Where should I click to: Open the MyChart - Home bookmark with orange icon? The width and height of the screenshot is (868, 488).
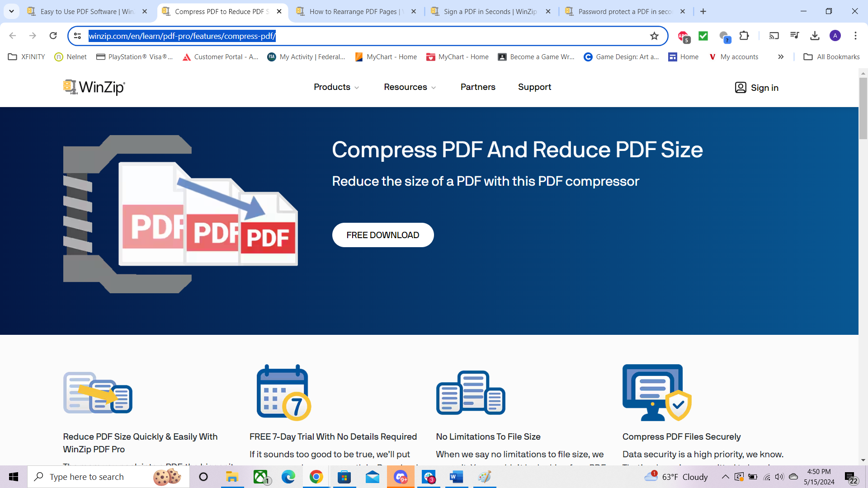coord(386,56)
